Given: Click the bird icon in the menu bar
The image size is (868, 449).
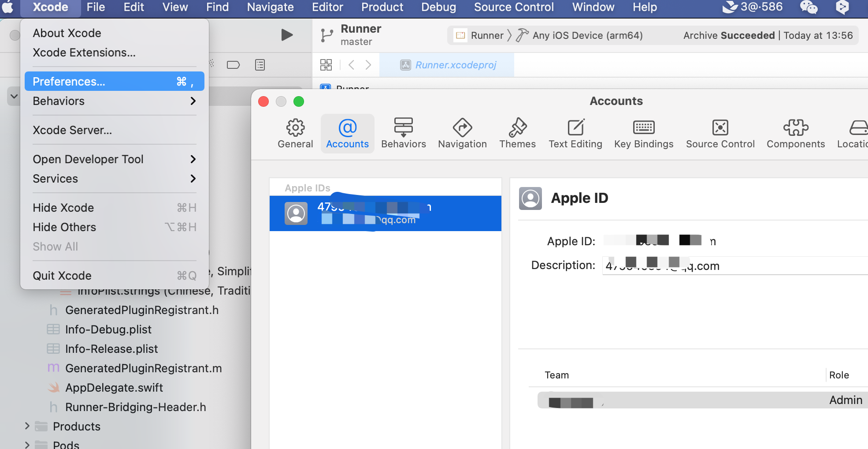Looking at the screenshot, I should tap(730, 7).
